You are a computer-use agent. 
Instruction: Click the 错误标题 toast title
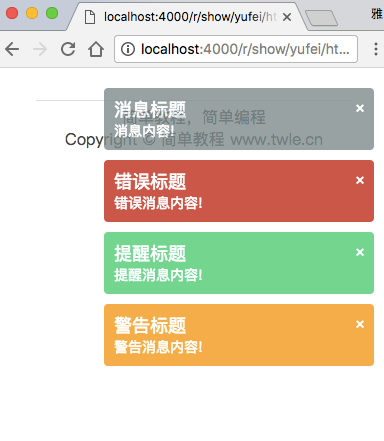(x=150, y=181)
